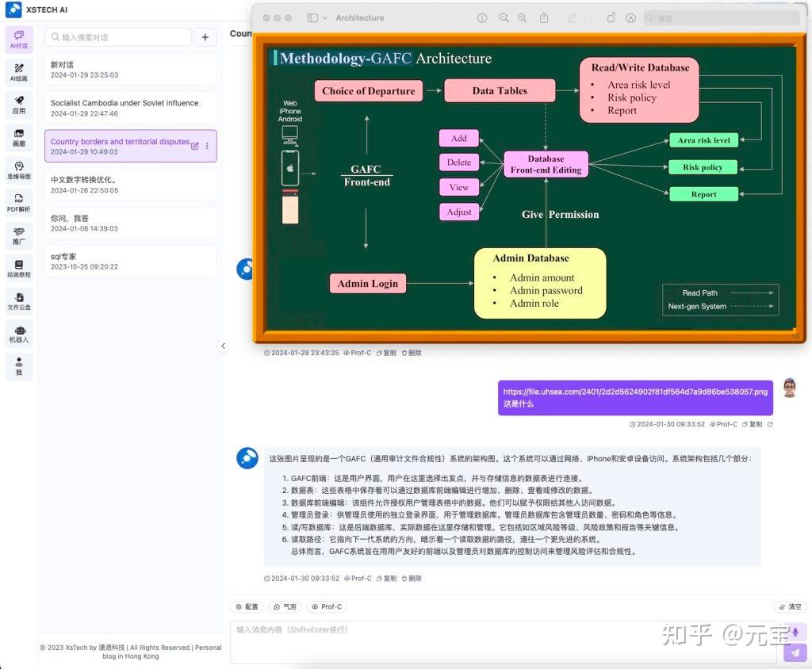Open the 文件云盘 cloud storage section
The image size is (812, 669).
(18, 300)
